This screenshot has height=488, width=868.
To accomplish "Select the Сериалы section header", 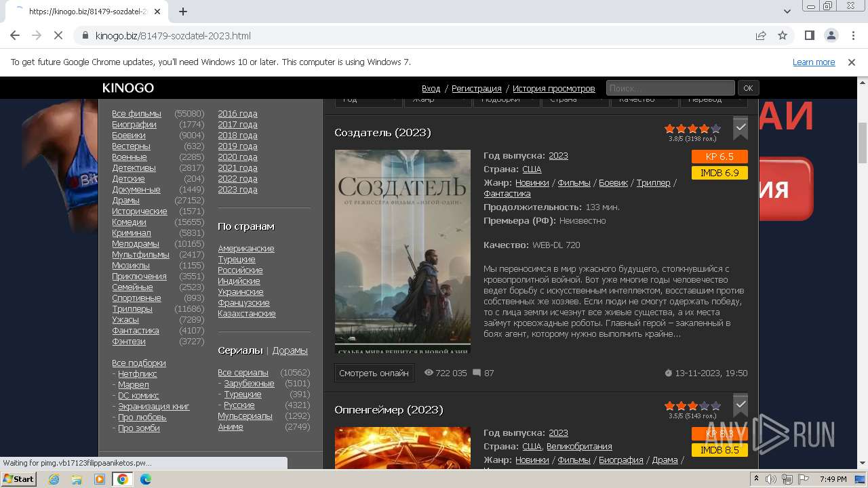I will (240, 350).
